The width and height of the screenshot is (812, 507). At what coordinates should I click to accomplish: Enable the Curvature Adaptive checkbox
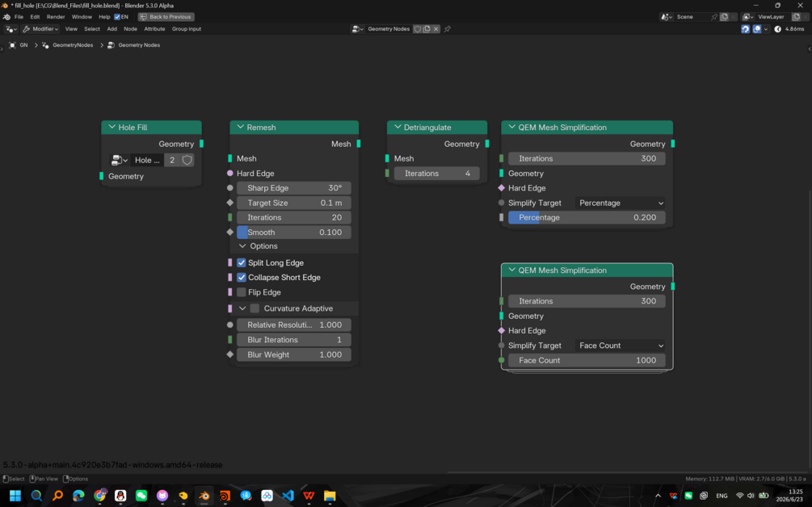tap(255, 308)
